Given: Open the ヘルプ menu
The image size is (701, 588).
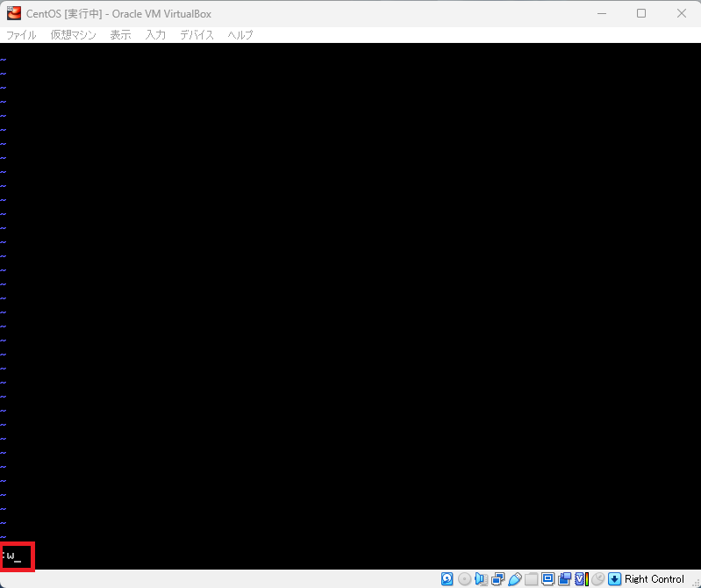Looking at the screenshot, I should coord(240,35).
